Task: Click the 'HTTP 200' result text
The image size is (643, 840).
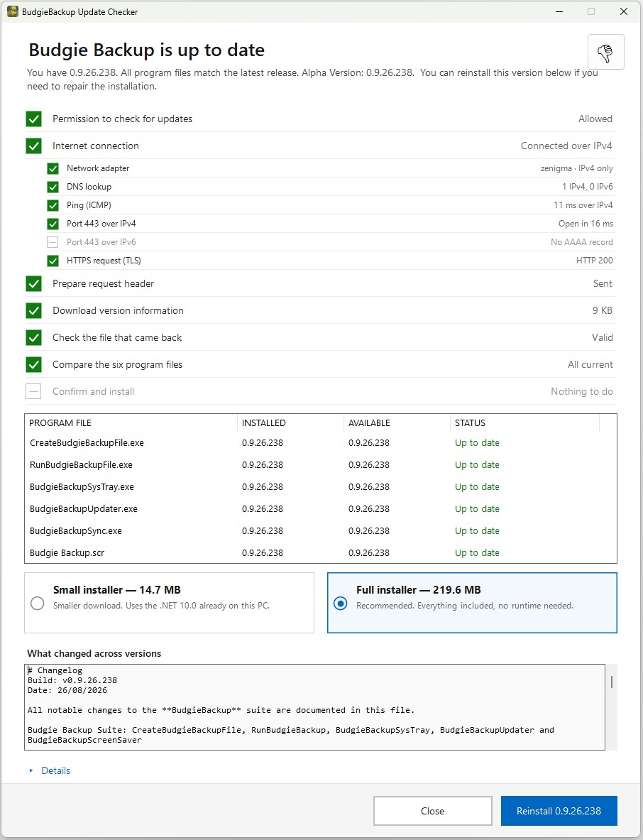Action: 594,261
